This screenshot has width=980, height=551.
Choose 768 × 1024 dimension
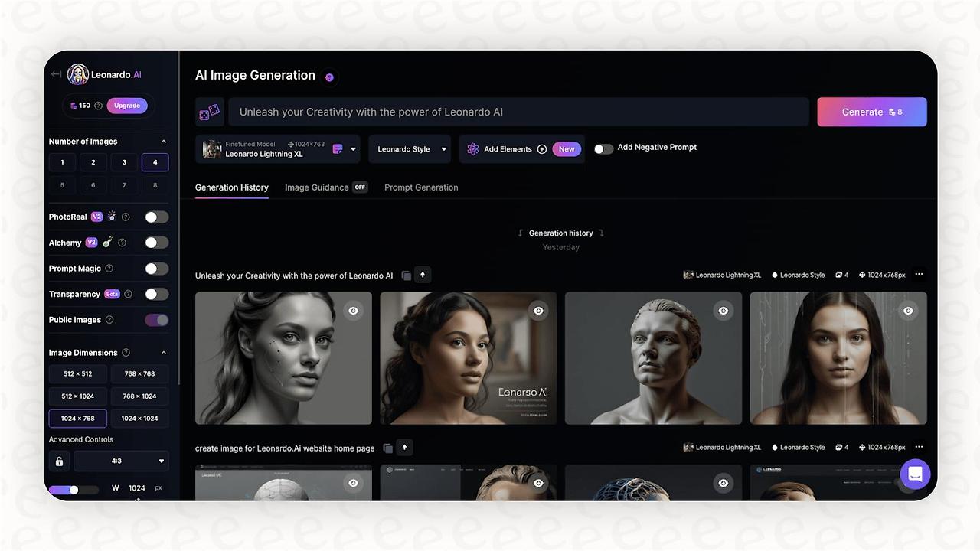[139, 396]
